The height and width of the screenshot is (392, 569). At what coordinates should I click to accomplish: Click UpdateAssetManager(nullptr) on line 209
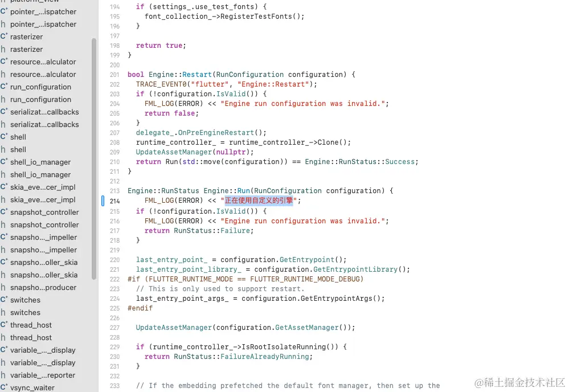click(x=193, y=152)
